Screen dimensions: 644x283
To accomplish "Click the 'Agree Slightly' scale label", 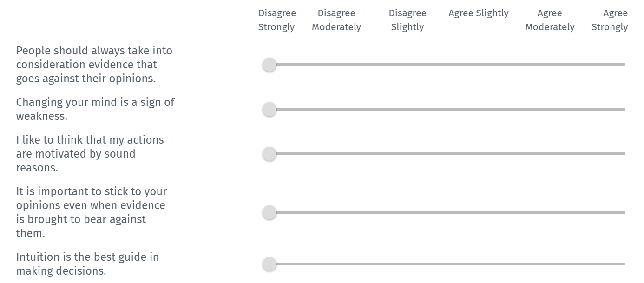I will point(479,13).
